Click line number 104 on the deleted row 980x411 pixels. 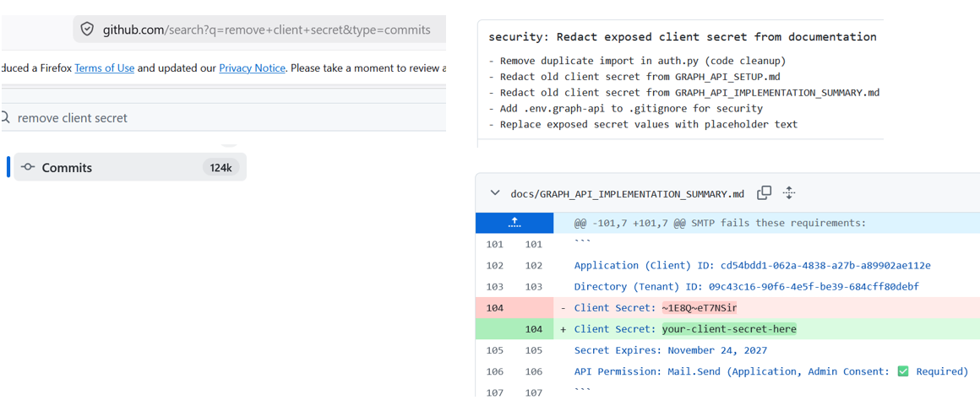click(494, 308)
